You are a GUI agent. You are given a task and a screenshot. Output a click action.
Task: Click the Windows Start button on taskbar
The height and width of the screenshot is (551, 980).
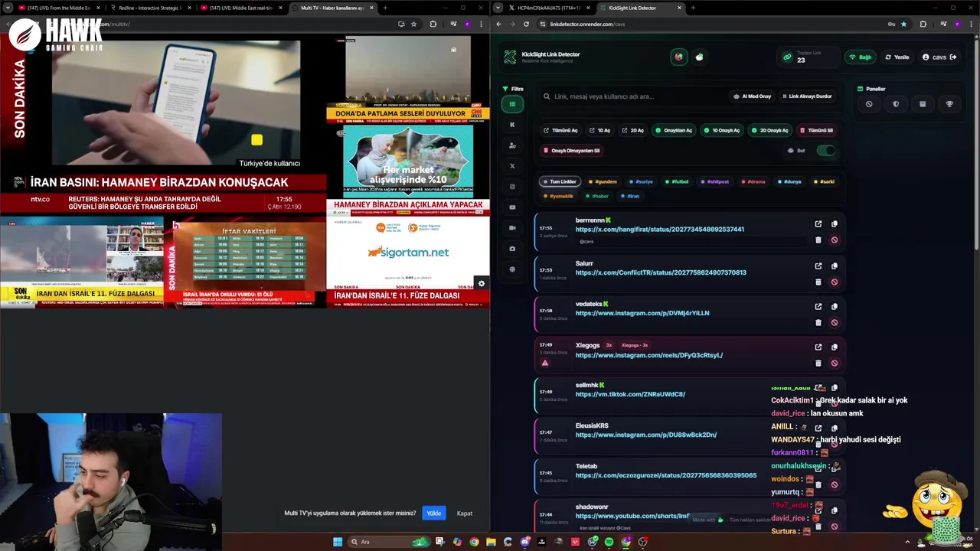(338, 542)
